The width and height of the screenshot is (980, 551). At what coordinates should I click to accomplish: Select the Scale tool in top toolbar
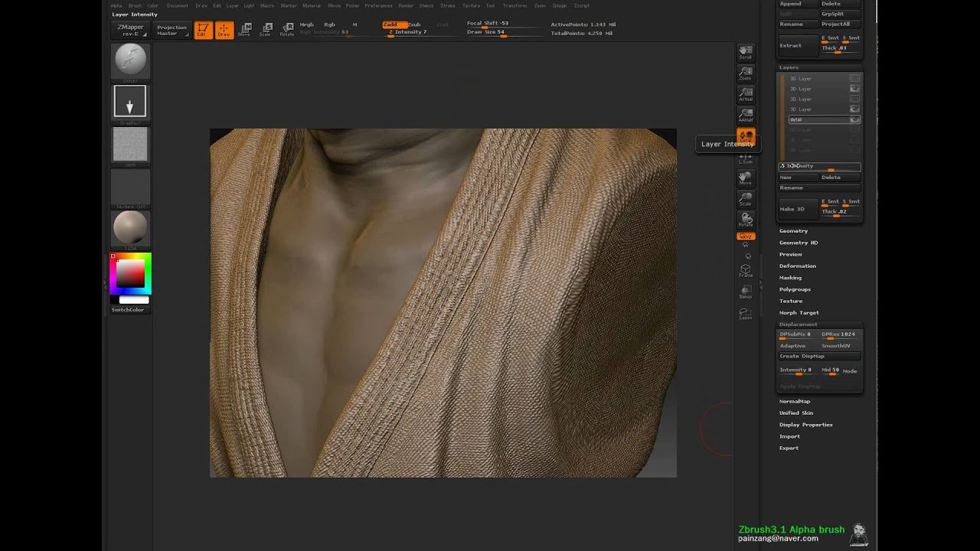point(265,31)
